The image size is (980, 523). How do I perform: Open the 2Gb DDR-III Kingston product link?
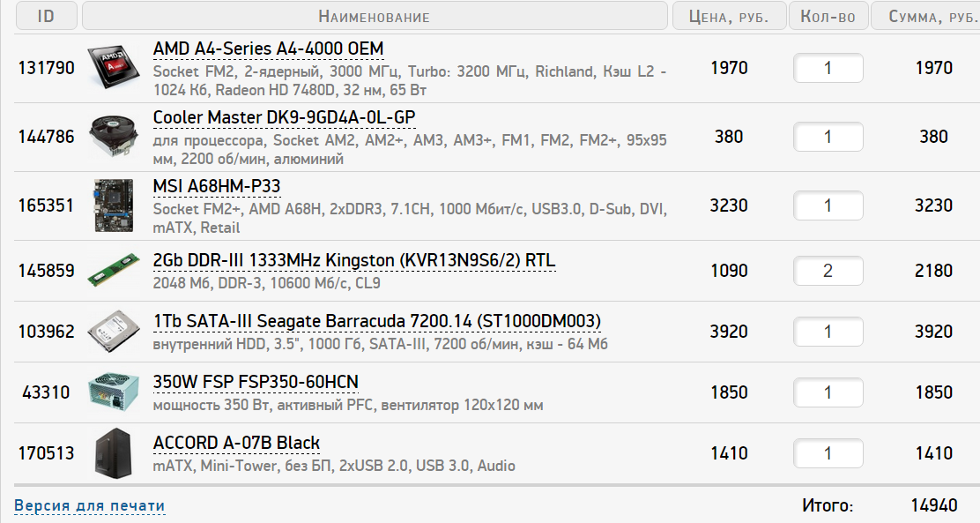click(354, 262)
